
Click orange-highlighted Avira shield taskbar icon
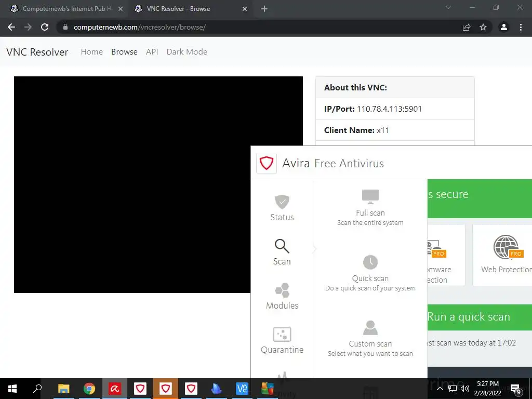pos(166,389)
